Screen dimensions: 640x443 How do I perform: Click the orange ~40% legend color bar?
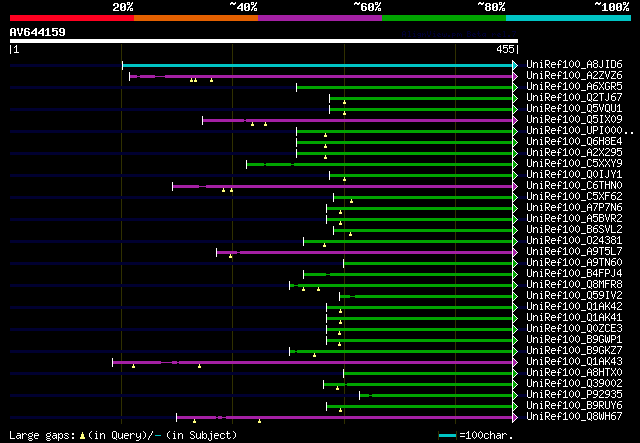click(x=196, y=18)
